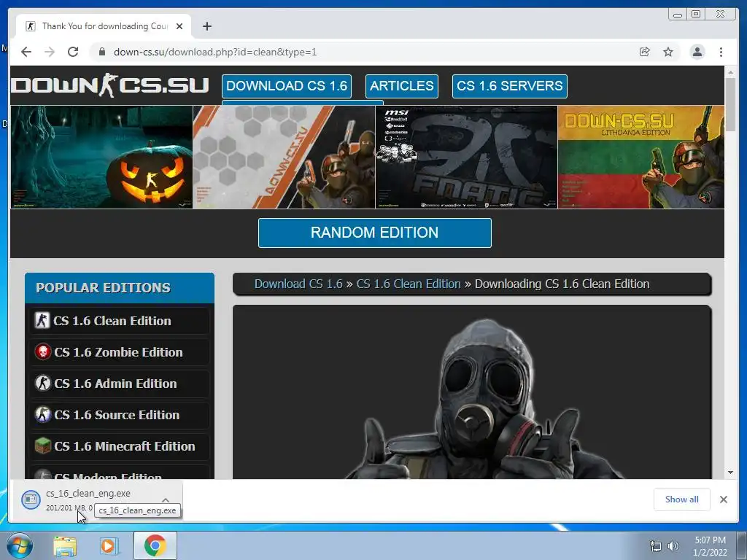Screen dimensions: 747x560
Task: Open the Chrome profile avatar
Action: (697, 52)
